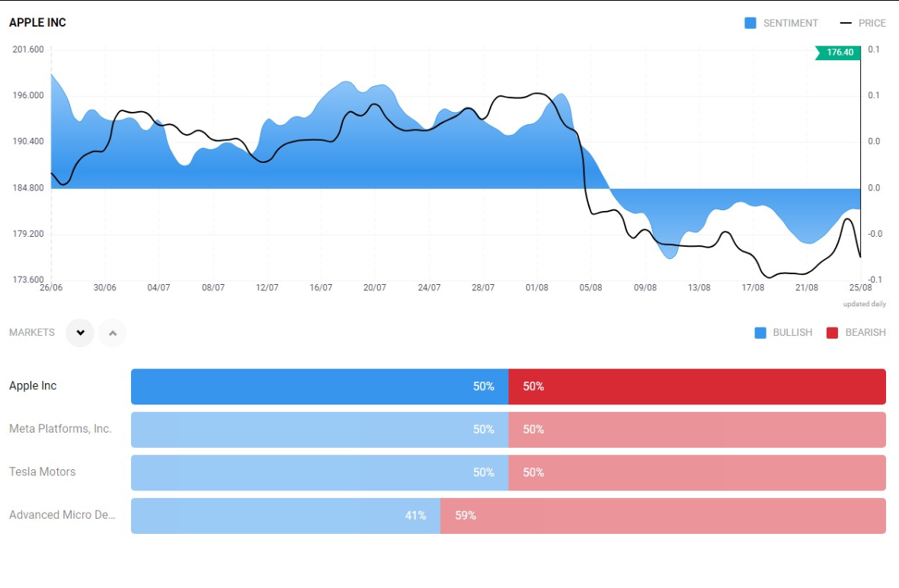
Task: Select Apple Inc in markets list
Action: 33,386
